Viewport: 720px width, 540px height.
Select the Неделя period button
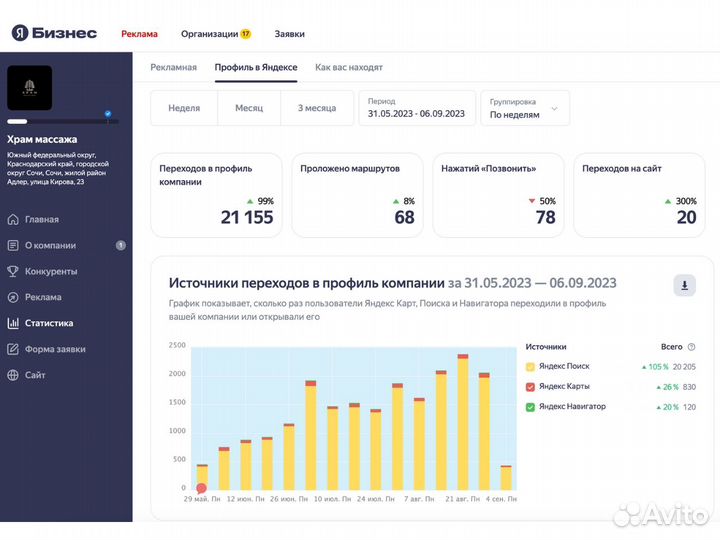tap(184, 108)
